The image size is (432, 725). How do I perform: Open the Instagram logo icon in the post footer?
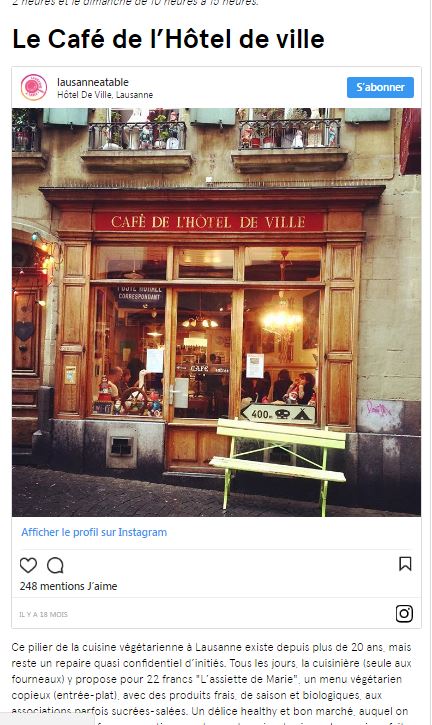coord(404,614)
